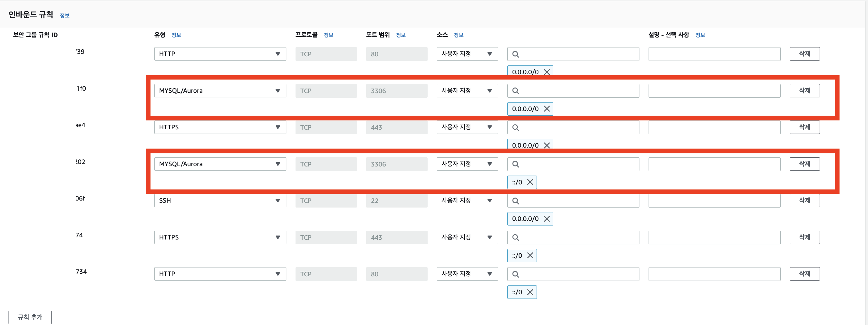Open type dropdown for MYSQL/Aurora rule 1f0

coord(220,91)
